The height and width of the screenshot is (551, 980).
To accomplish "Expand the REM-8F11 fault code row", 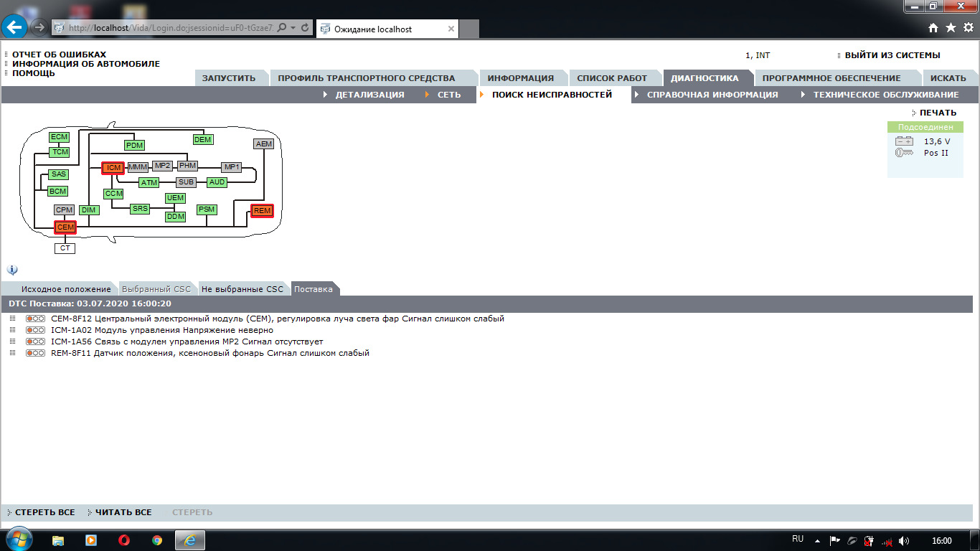I will [x=12, y=353].
